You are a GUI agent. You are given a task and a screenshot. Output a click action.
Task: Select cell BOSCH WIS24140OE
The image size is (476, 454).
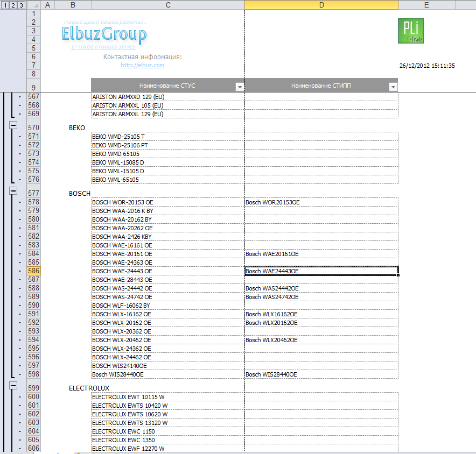(168, 366)
